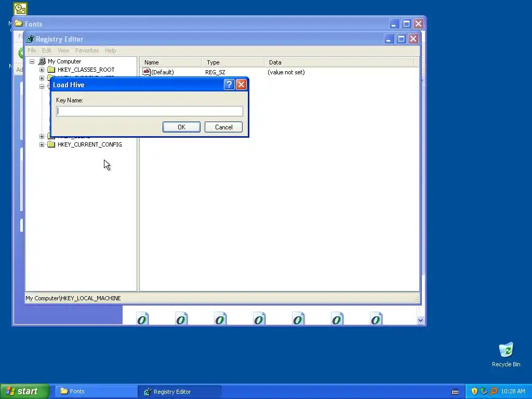This screenshot has width=532, height=399.
Task: Open the View menu in Registry Editor
Action: point(63,50)
